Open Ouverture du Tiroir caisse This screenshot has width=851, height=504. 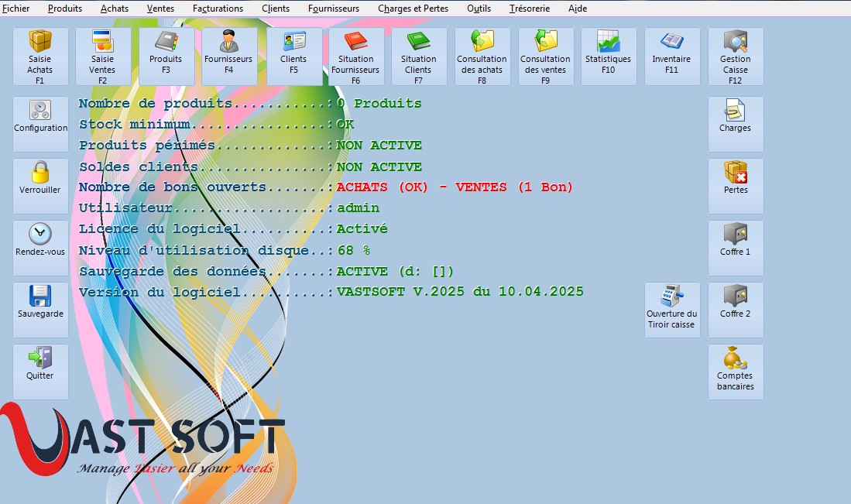[672, 309]
